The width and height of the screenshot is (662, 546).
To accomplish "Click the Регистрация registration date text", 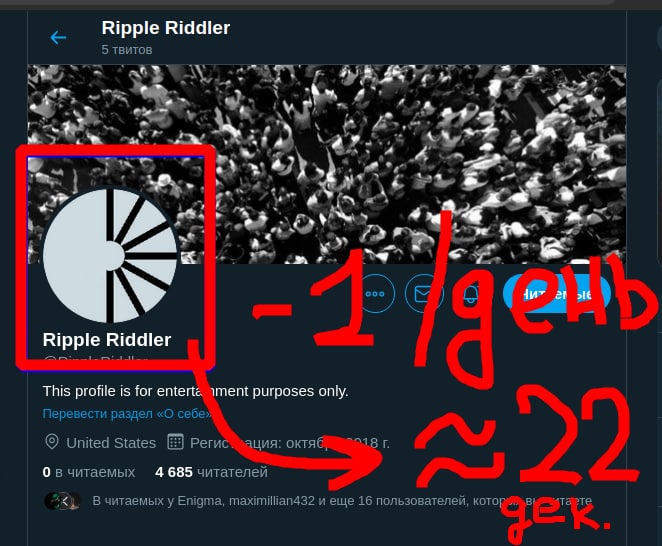I will (x=290, y=443).
